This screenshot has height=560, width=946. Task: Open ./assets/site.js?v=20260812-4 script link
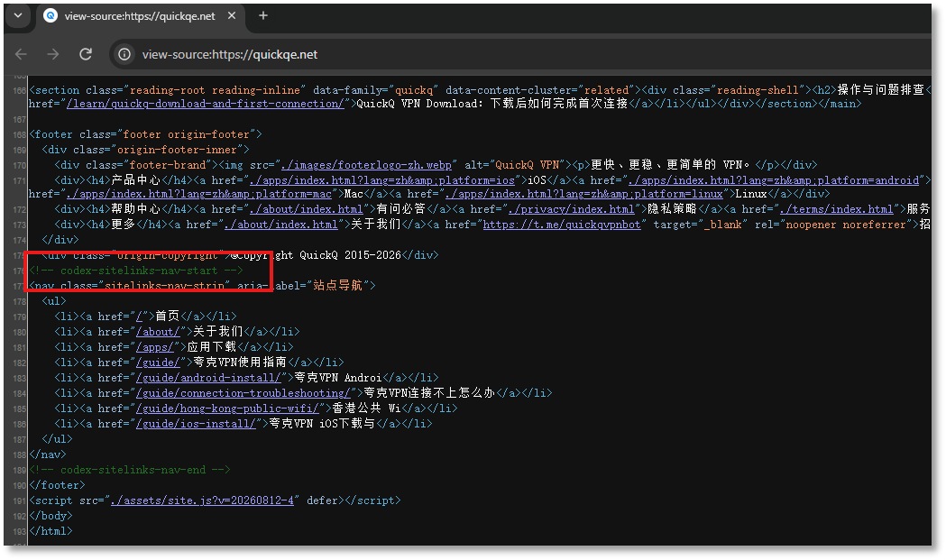tap(202, 500)
